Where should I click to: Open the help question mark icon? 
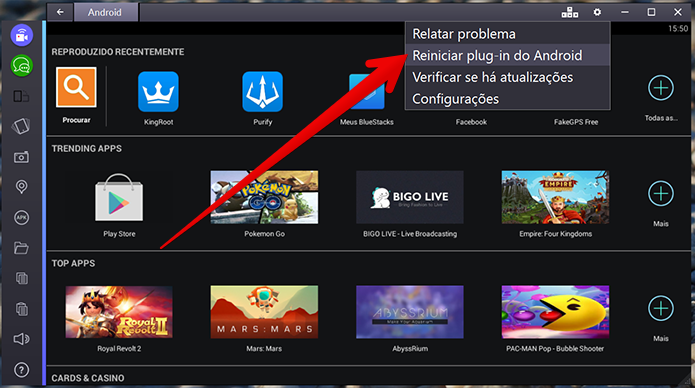(21, 370)
